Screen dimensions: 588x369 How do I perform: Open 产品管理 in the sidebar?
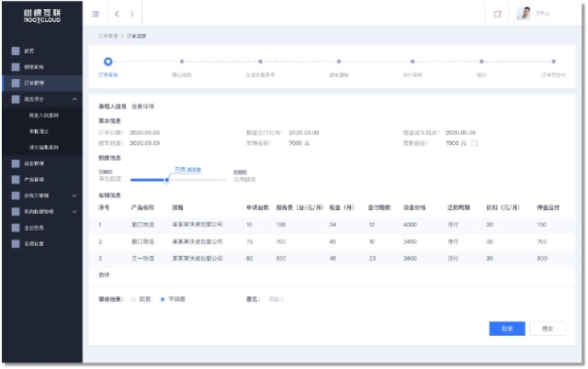[37, 179]
